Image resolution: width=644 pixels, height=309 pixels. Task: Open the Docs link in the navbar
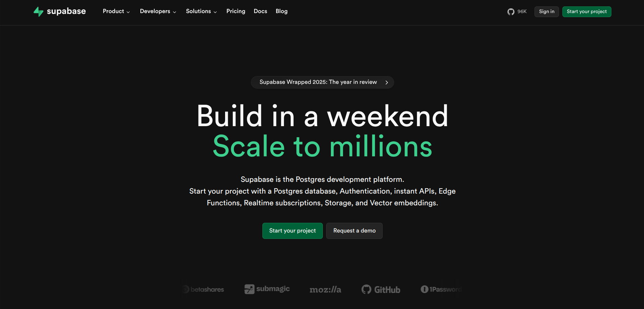(260, 11)
